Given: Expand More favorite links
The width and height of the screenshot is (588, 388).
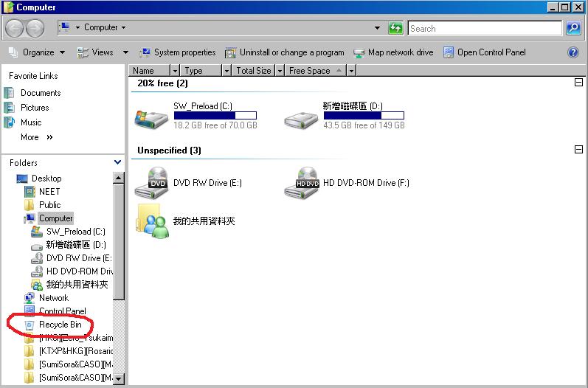Looking at the screenshot, I should coord(37,137).
